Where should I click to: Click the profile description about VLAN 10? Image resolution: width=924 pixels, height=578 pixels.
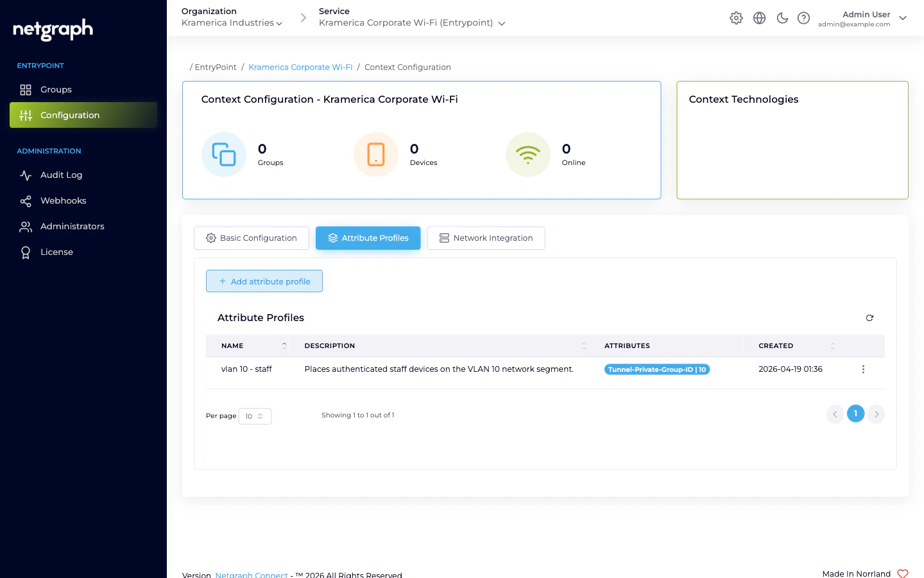click(439, 369)
